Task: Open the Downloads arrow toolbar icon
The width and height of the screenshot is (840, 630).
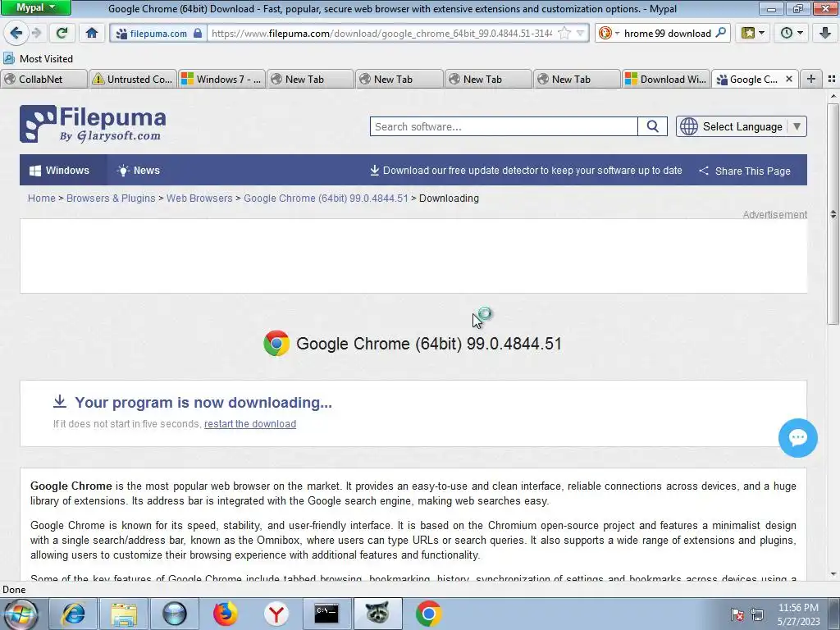Action: tap(825, 33)
